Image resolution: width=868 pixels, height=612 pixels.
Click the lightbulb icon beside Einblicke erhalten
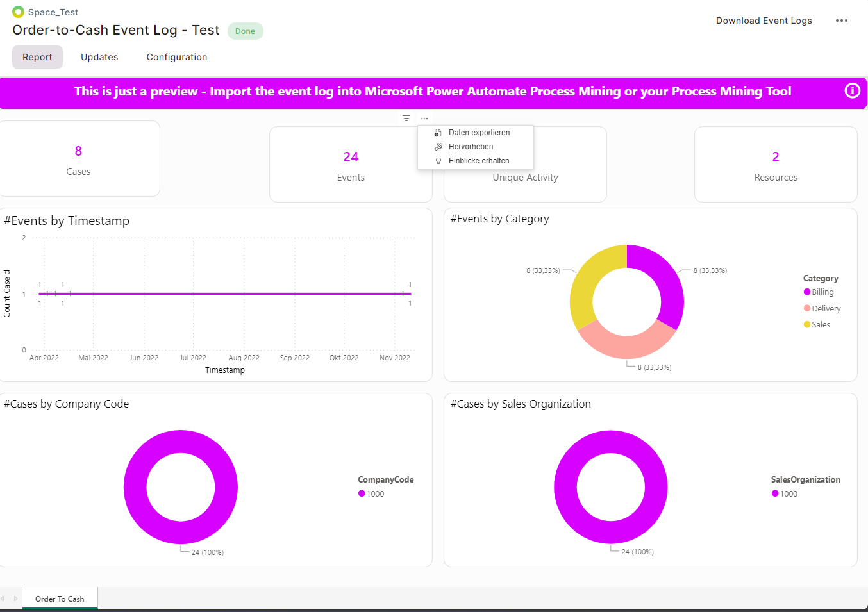(438, 160)
